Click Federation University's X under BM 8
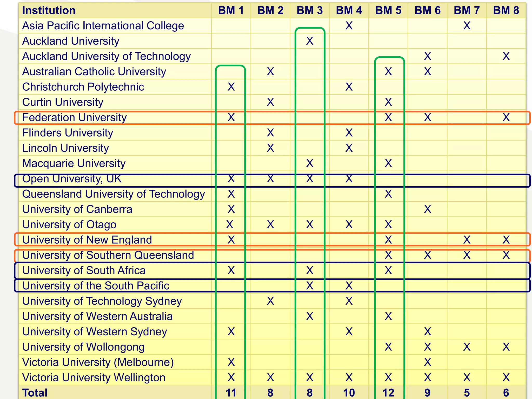This screenshot has height=399, width=532. [506, 117]
